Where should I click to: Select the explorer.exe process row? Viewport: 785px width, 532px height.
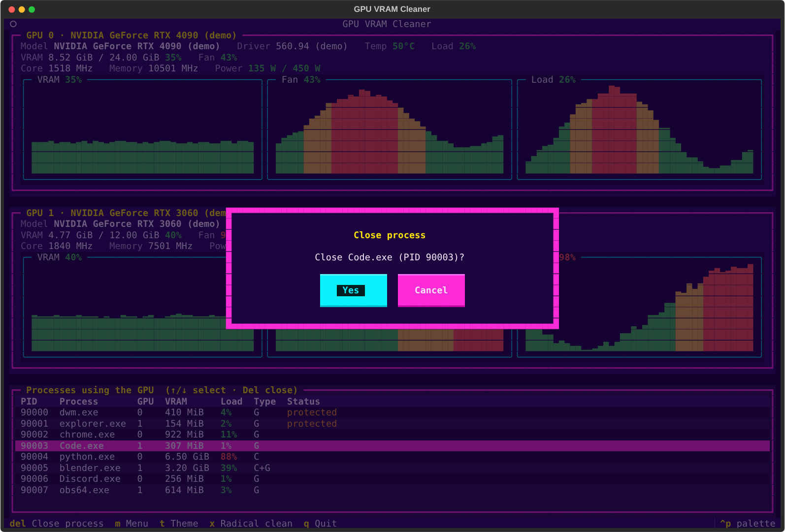tap(392, 424)
